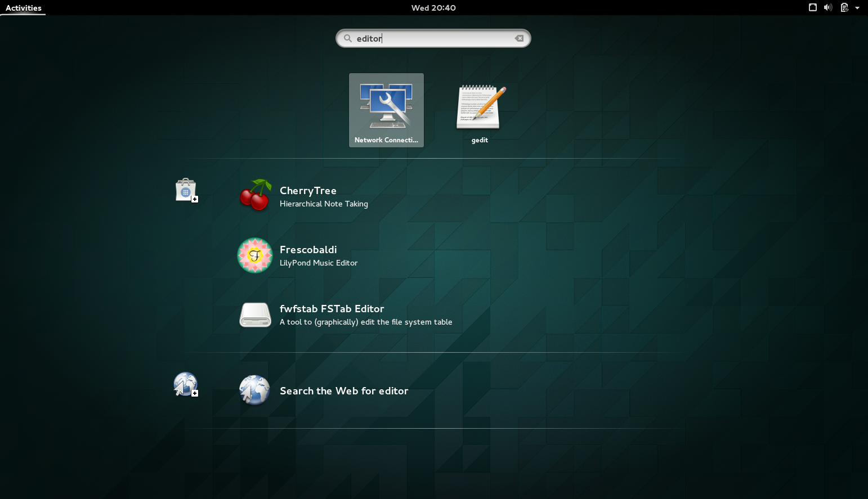This screenshot has height=499, width=868.
Task: Open the Frescobaldi search result title
Action: [308, 250]
